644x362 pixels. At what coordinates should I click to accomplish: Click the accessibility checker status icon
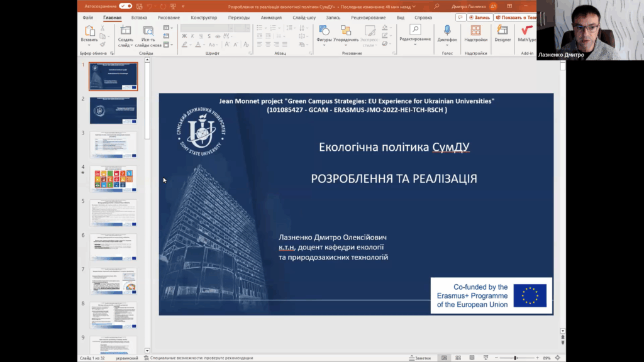coord(146,358)
